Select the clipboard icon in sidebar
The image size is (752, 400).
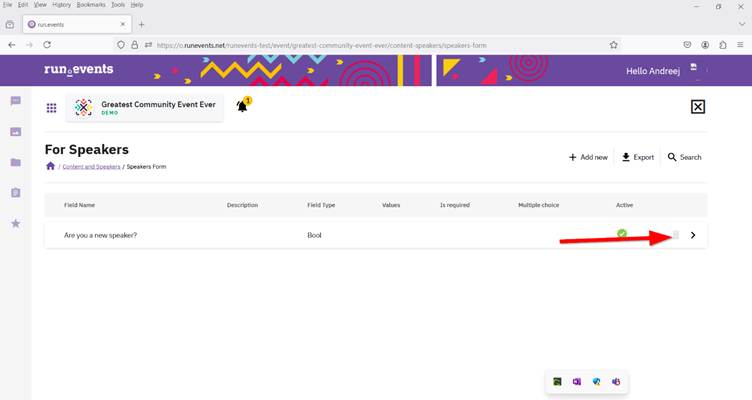click(x=15, y=193)
